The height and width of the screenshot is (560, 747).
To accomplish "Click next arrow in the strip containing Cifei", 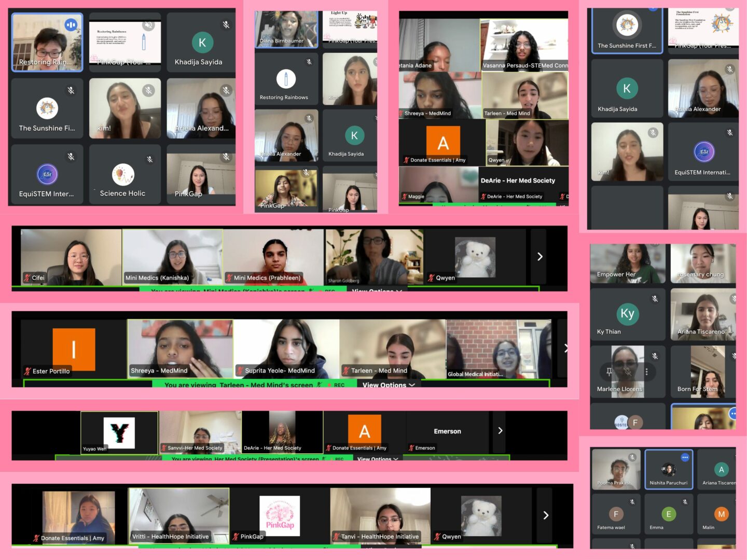I will (539, 256).
